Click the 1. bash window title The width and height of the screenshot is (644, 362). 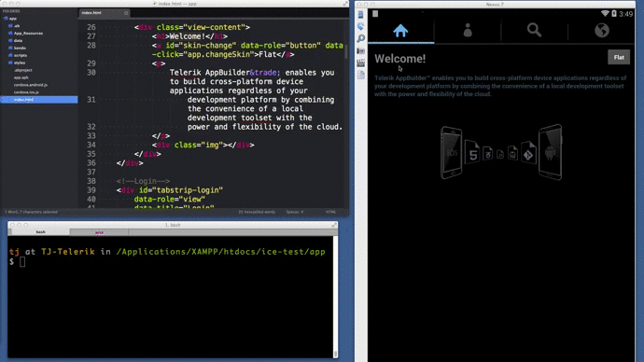pyautogui.click(x=173, y=225)
